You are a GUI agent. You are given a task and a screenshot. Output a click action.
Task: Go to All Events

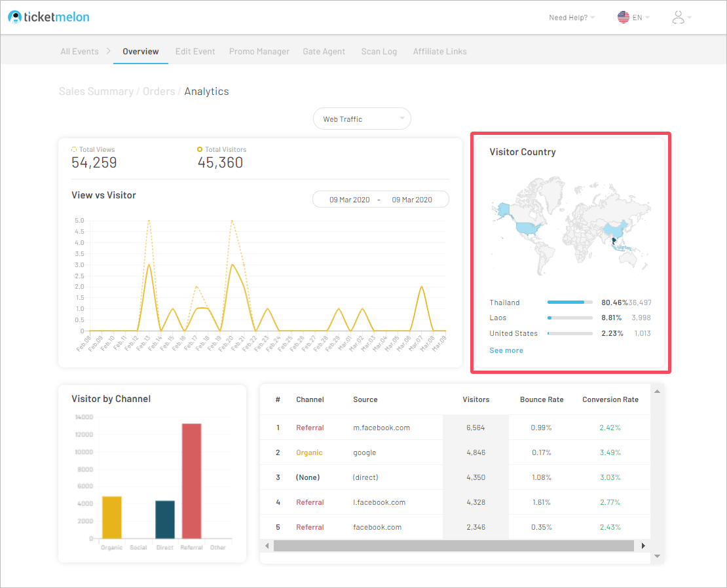[79, 52]
